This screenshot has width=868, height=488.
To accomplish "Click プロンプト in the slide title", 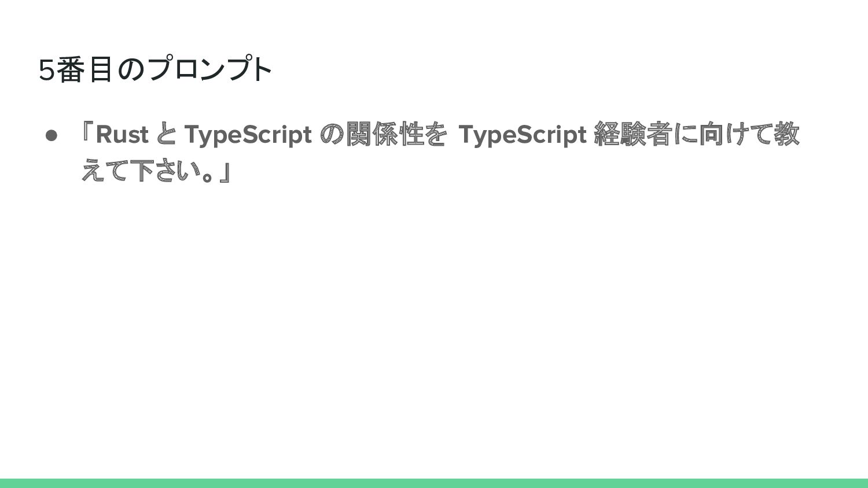I will coord(209,69).
